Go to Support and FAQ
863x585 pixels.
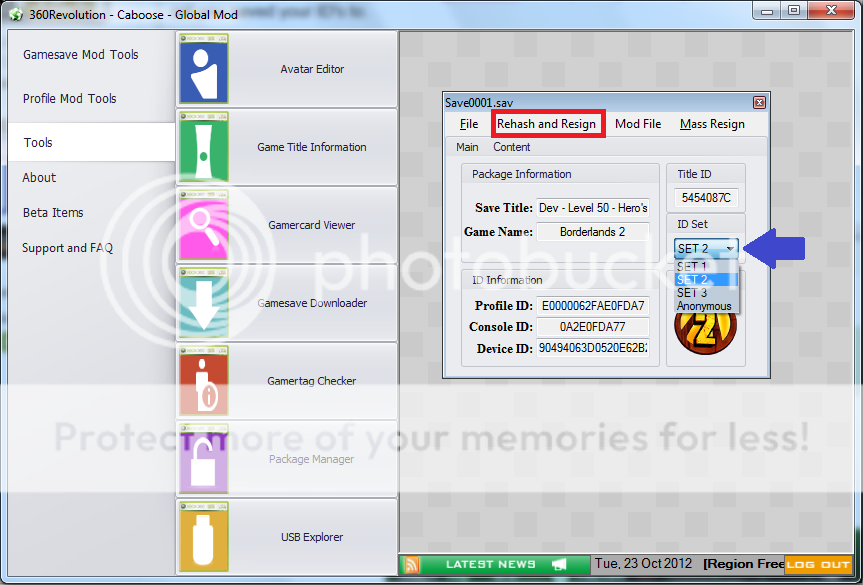pos(68,248)
